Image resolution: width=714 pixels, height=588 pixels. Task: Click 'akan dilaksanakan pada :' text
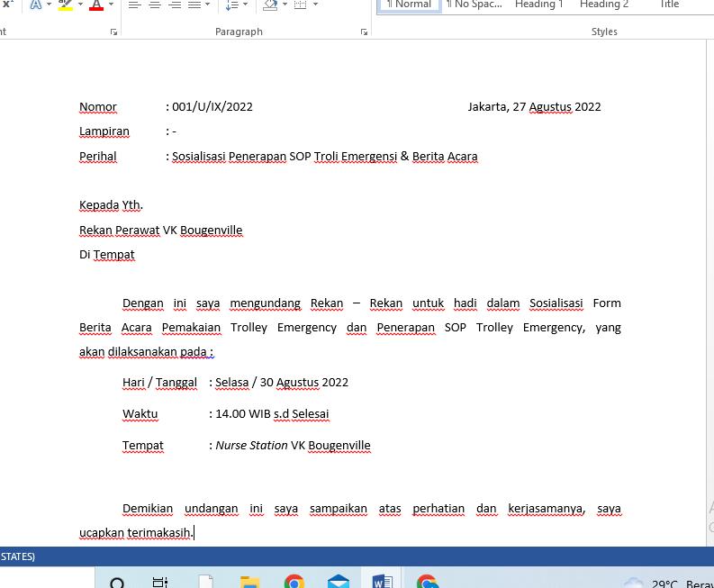146,352
